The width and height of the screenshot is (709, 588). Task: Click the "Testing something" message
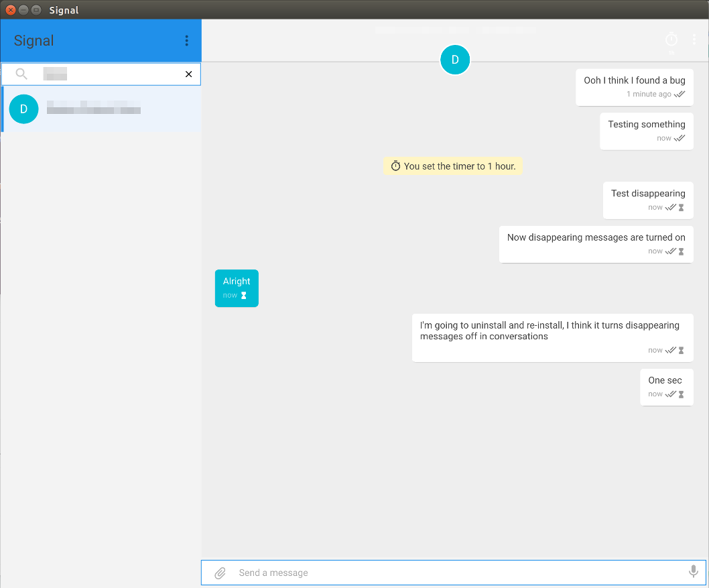tap(647, 131)
